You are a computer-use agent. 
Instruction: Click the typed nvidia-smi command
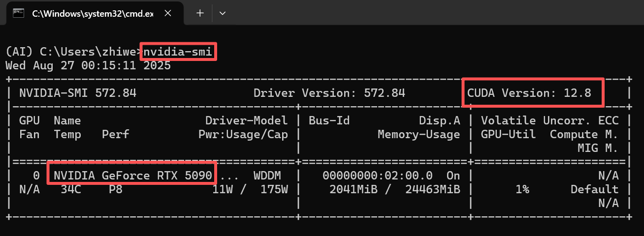(178, 51)
